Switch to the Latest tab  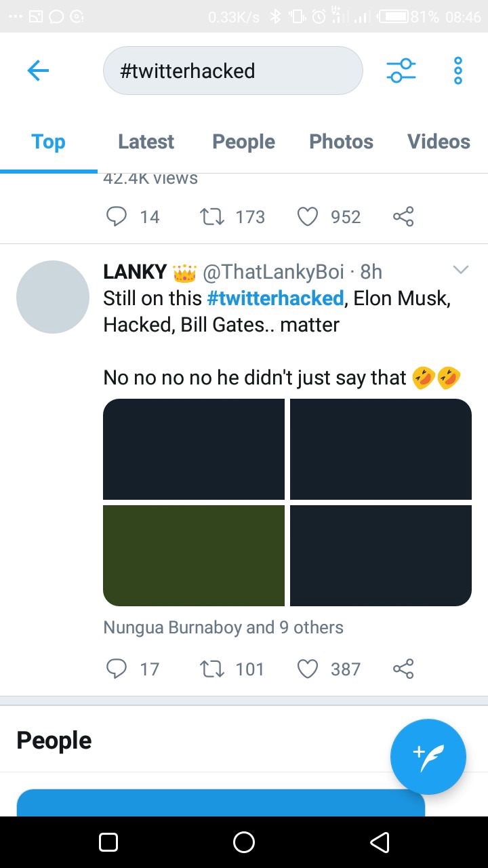tap(146, 142)
